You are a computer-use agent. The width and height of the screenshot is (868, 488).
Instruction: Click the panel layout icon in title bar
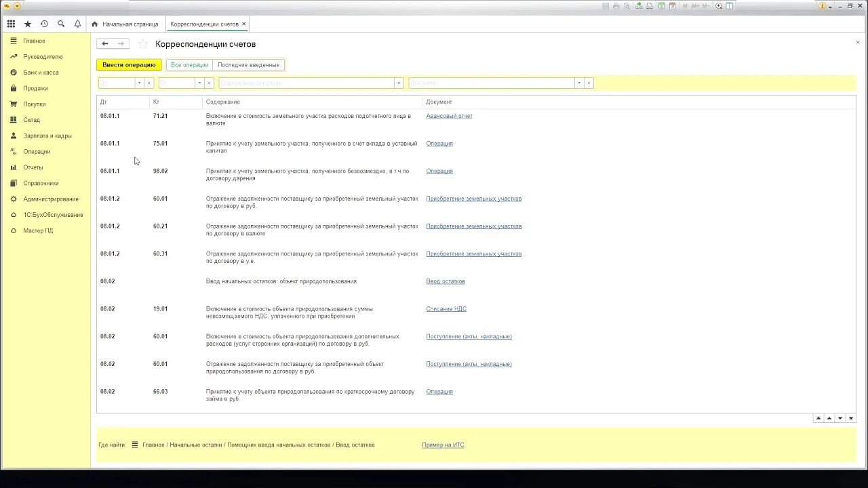coord(730,5)
